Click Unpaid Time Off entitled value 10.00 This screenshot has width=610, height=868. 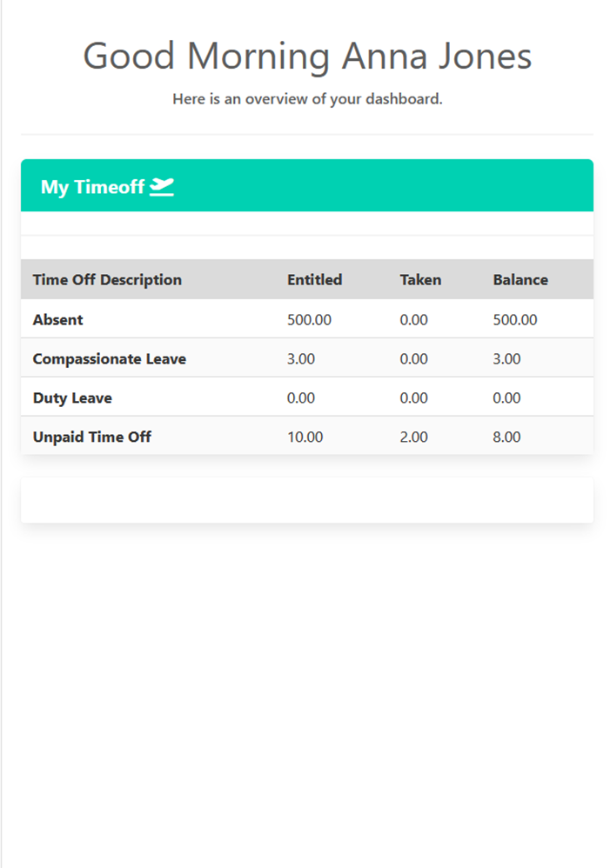click(305, 437)
